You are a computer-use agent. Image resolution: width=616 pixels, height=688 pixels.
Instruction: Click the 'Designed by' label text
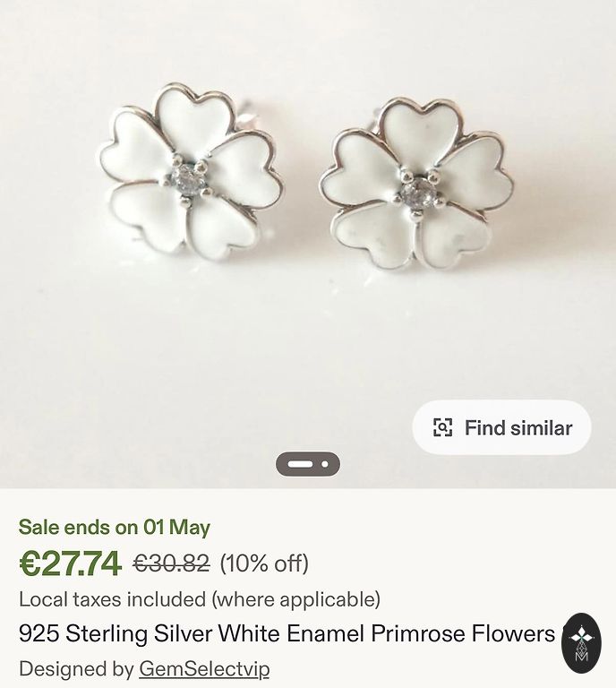(76, 668)
